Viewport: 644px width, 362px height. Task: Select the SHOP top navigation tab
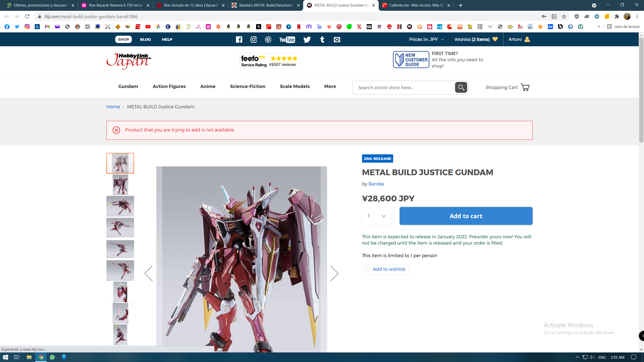[124, 39]
